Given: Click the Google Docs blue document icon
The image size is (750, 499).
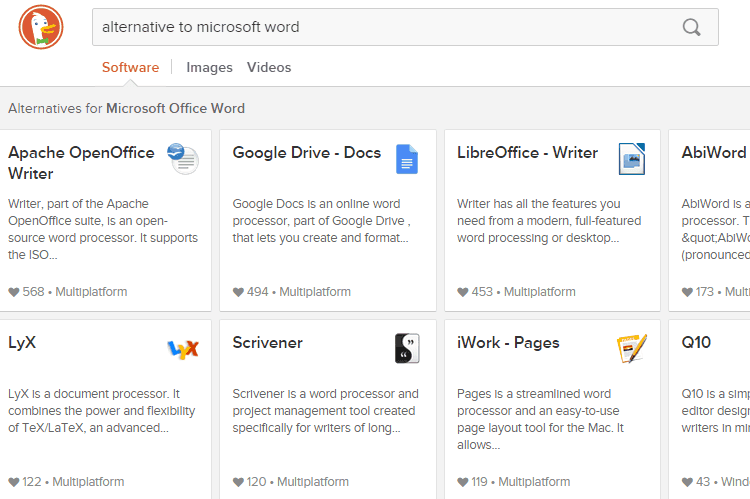Looking at the screenshot, I should [x=407, y=159].
